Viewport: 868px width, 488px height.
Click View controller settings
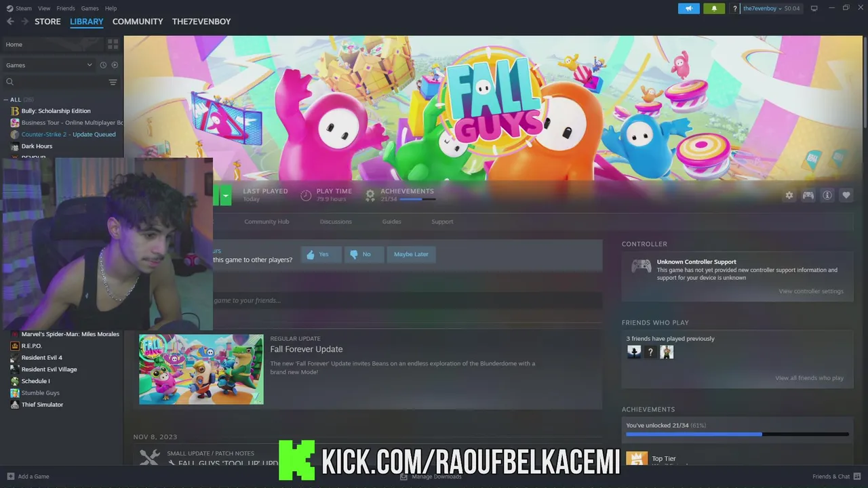811,291
